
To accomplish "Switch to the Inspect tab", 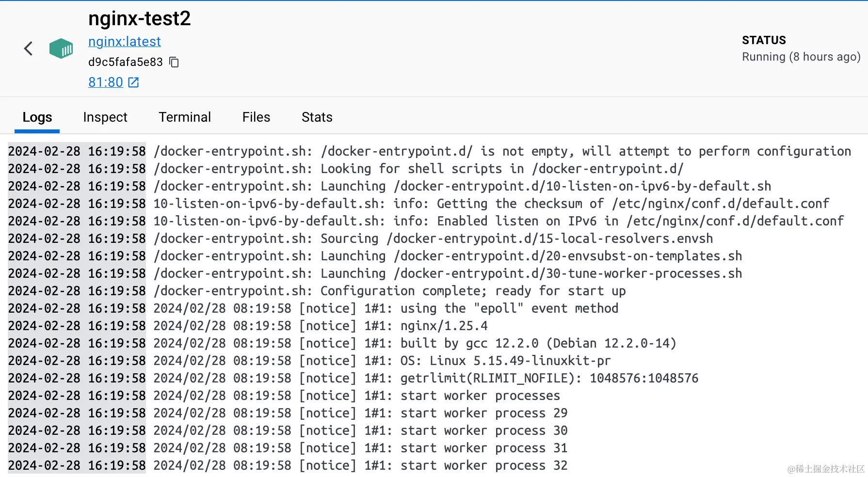I will click(x=105, y=117).
